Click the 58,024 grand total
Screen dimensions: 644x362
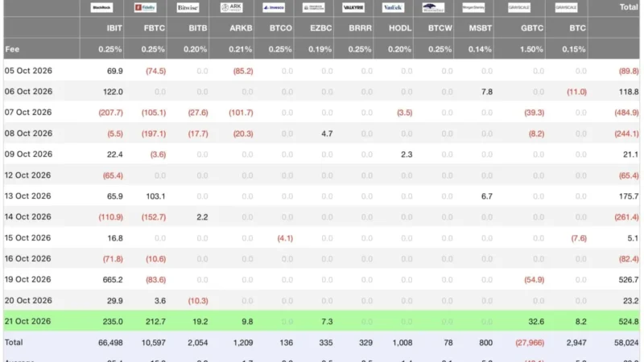pyautogui.click(x=626, y=343)
